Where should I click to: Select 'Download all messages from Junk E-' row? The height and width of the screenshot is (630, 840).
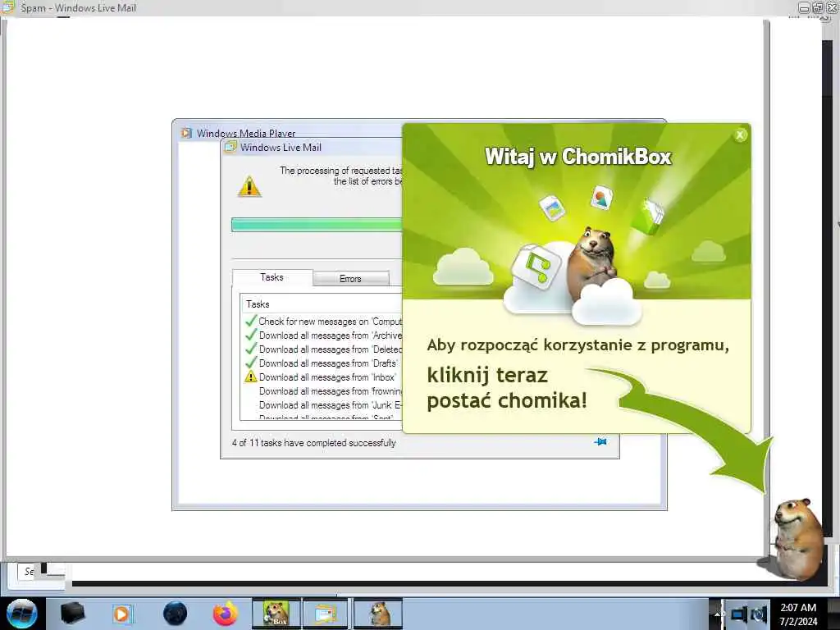[x=323, y=405]
